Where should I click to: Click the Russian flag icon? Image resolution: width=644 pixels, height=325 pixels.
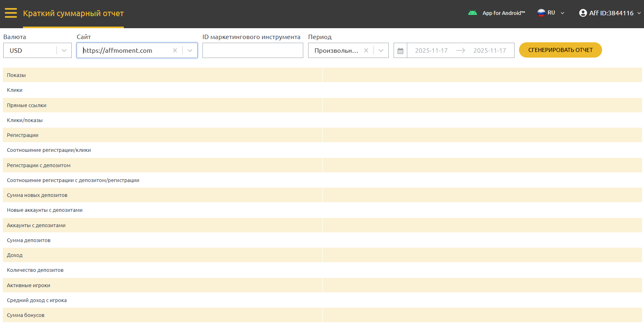click(541, 13)
